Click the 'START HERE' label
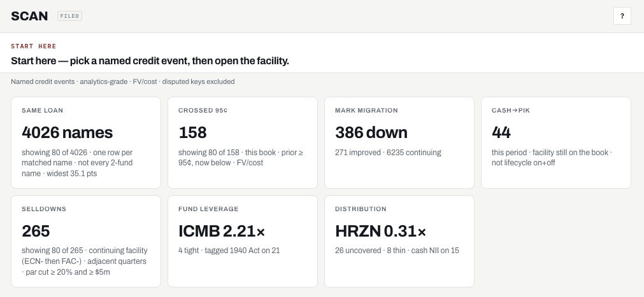 click(34, 46)
